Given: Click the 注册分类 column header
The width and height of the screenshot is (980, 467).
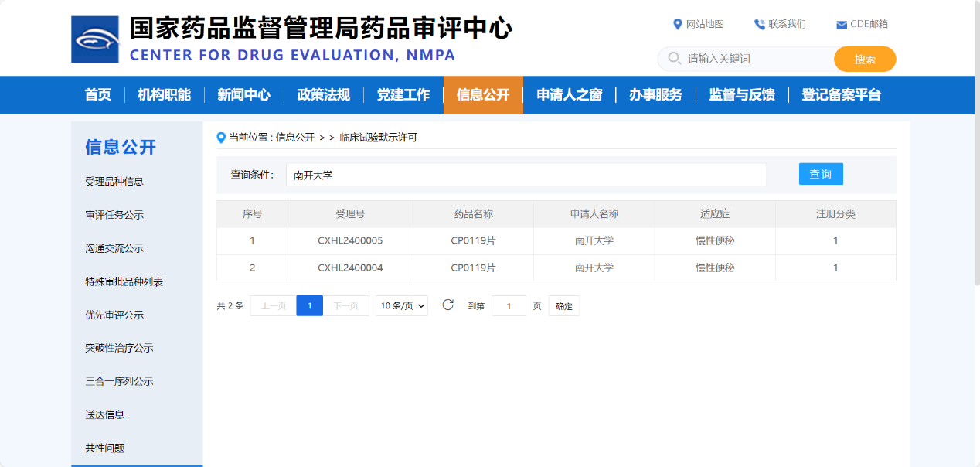Looking at the screenshot, I should [835, 214].
